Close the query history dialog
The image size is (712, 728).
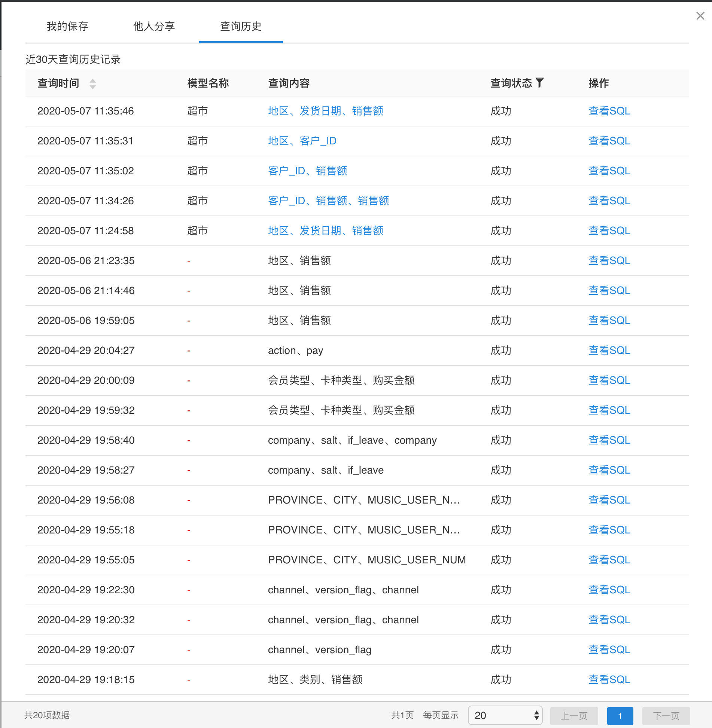700,16
